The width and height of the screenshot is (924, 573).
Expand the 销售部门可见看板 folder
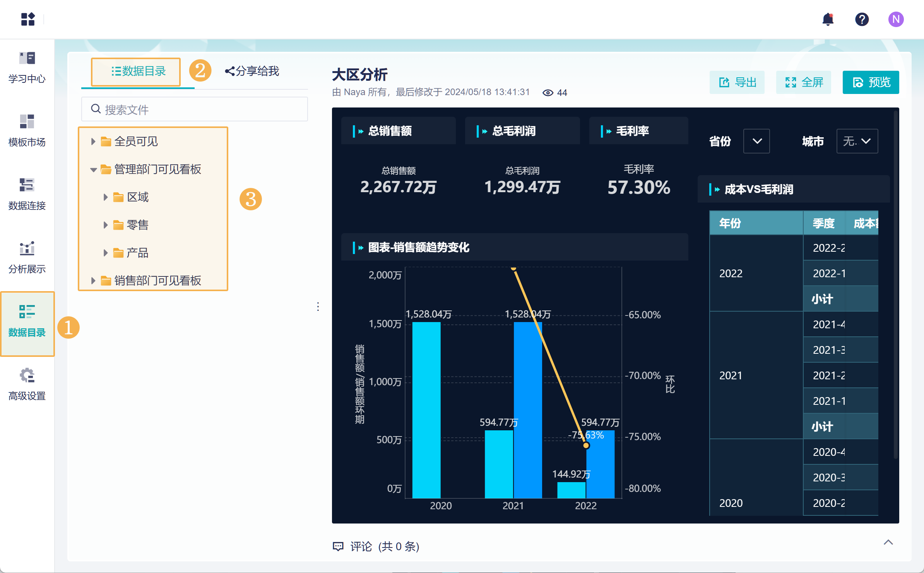[x=93, y=281]
